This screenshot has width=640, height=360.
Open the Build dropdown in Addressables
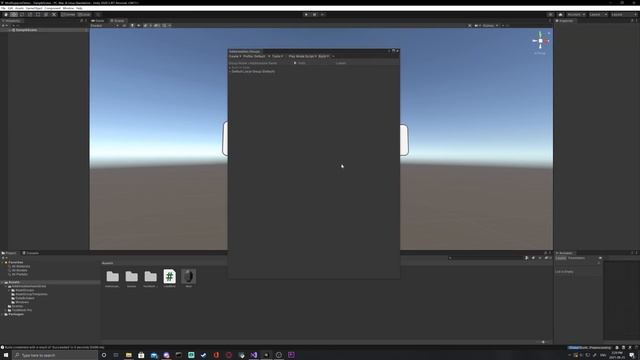(323, 56)
